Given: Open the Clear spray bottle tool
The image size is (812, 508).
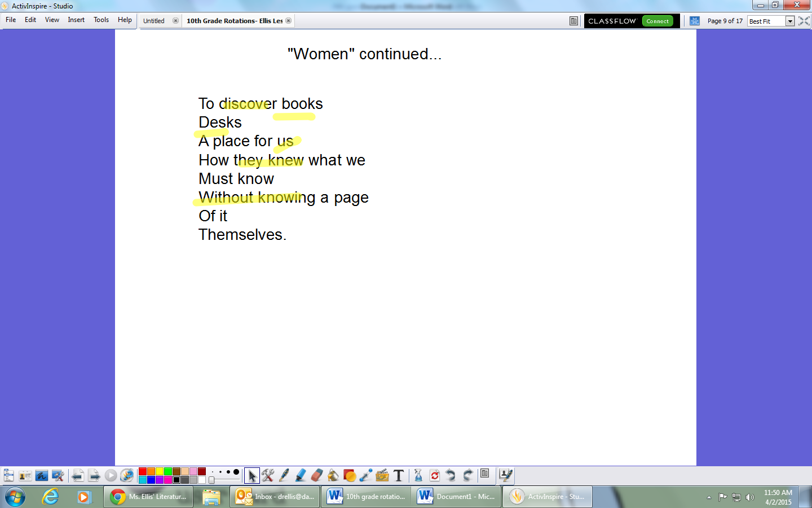Looking at the screenshot, I should pos(418,476).
